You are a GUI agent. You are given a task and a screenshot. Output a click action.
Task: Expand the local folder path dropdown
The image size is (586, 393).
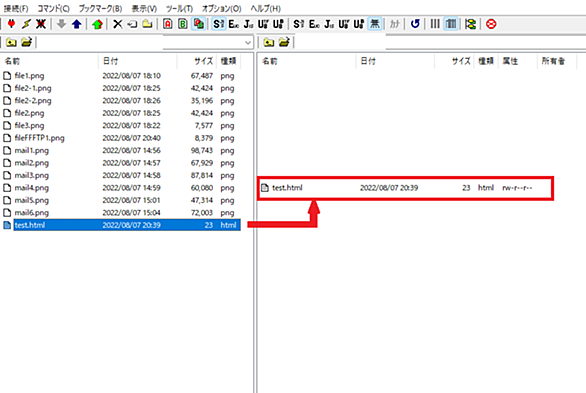coord(248,43)
